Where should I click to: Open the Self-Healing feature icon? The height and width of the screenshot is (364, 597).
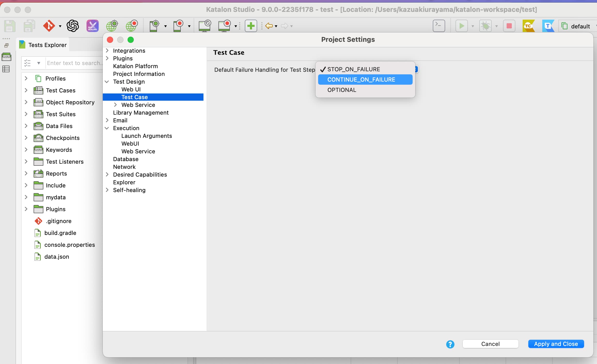[x=92, y=26]
